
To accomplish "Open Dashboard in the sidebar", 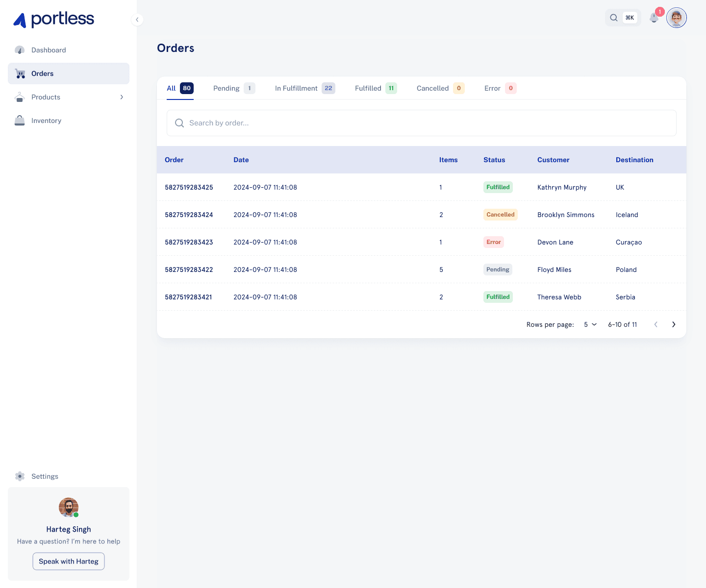I will point(69,50).
